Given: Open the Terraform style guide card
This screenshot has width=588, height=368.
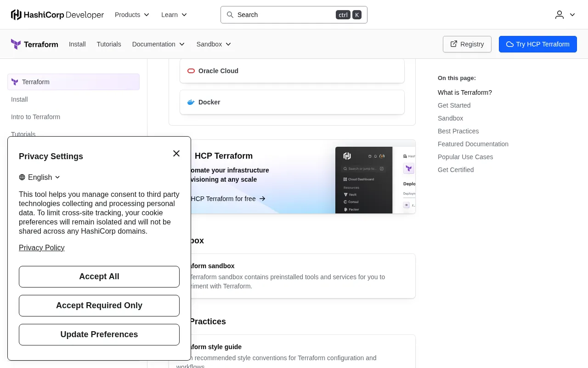Looking at the screenshot, I should [x=303, y=351].
